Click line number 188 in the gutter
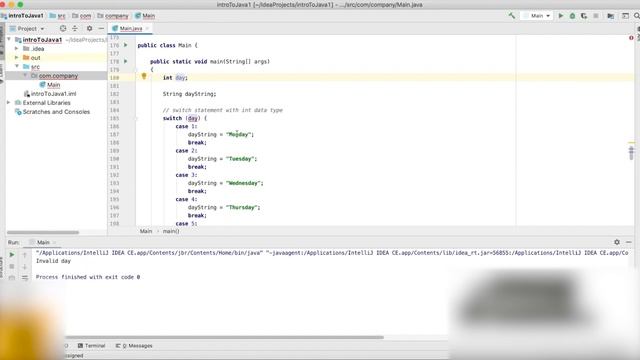This screenshot has height=360, width=640. tap(114, 142)
